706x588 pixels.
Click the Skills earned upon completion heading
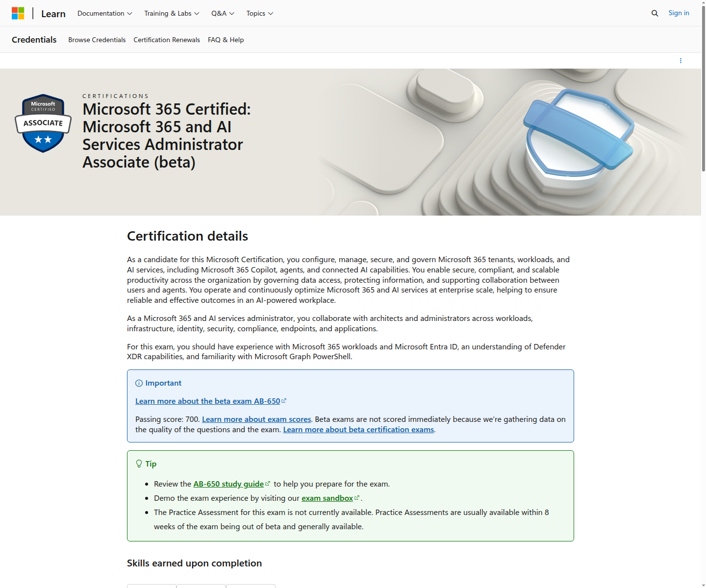(x=195, y=563)
